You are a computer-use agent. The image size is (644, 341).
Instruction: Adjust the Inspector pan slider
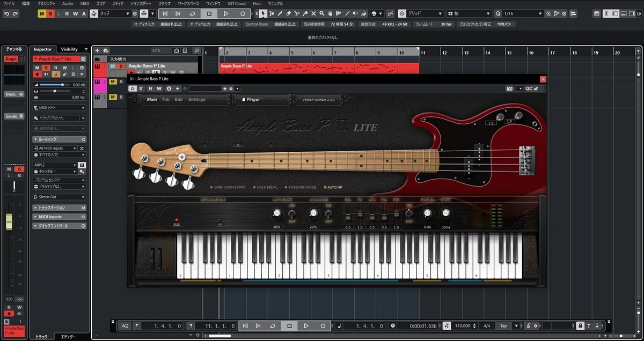pos(55,91)
